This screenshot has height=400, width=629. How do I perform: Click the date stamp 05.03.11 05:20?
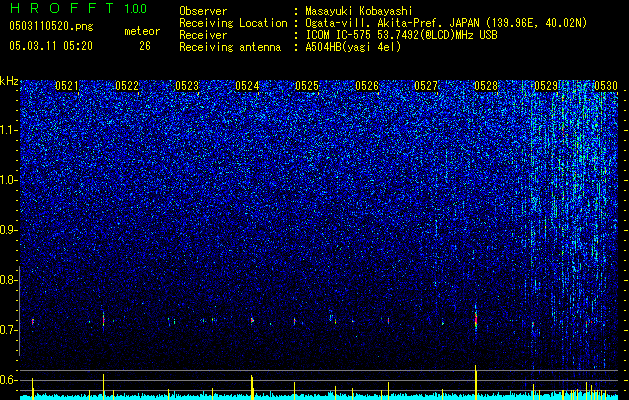[51, 46]
